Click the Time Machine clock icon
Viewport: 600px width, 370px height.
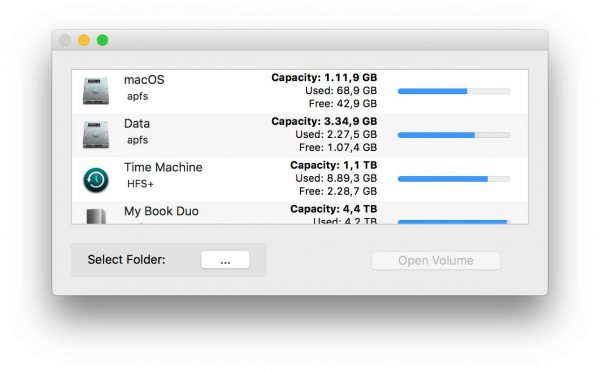point(96,180)
